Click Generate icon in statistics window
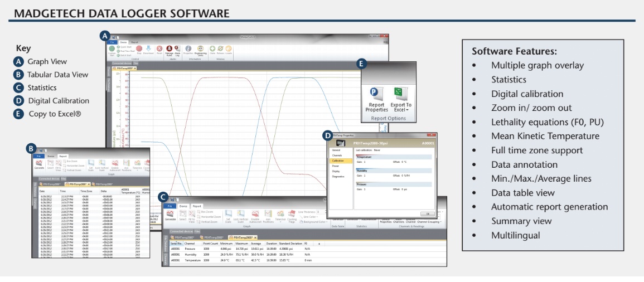 tap(171, 215)
